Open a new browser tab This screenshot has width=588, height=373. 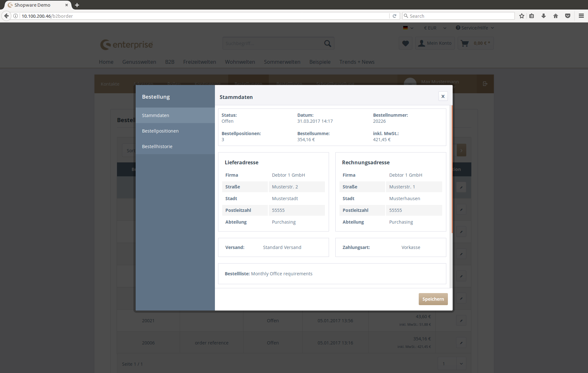pos(77,5)
